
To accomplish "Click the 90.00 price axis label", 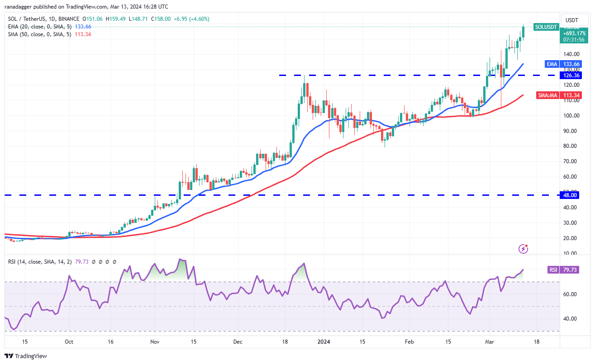I will click(x=570, y=131).
